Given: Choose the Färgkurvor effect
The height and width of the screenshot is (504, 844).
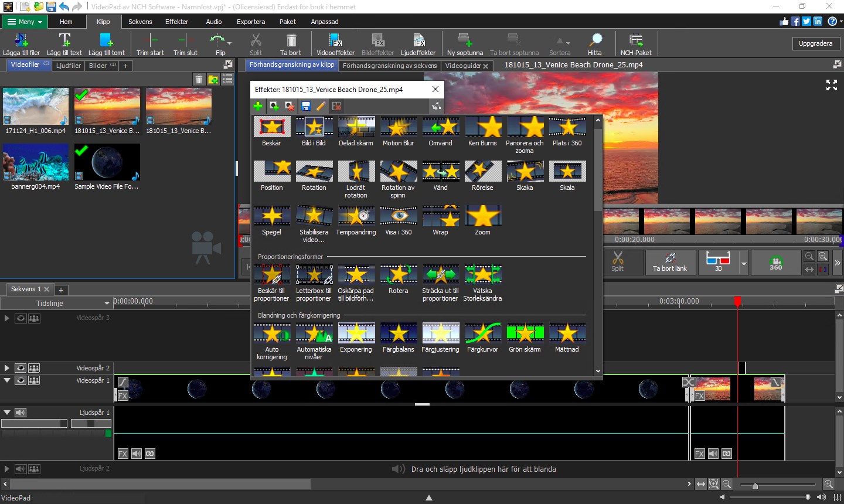Looking at the screenshot, I should click(482, 338).
